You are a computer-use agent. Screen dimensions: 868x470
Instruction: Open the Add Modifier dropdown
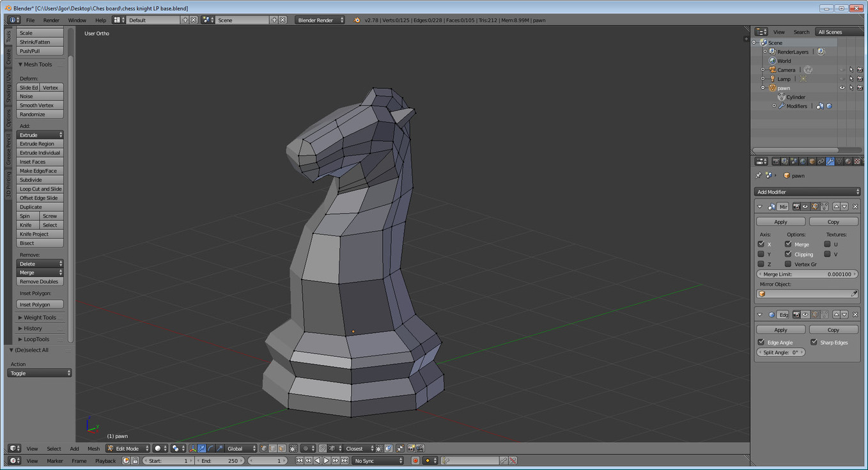pyautogui.click(x=807, y=192)
